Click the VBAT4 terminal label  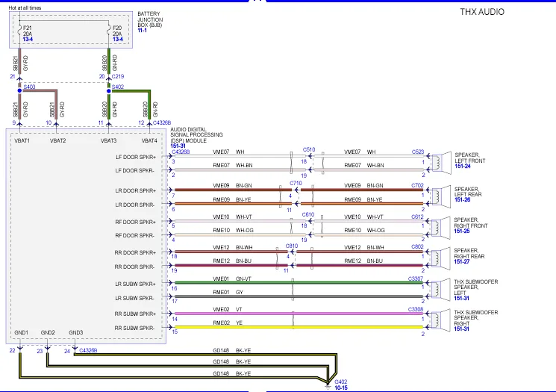149,140
